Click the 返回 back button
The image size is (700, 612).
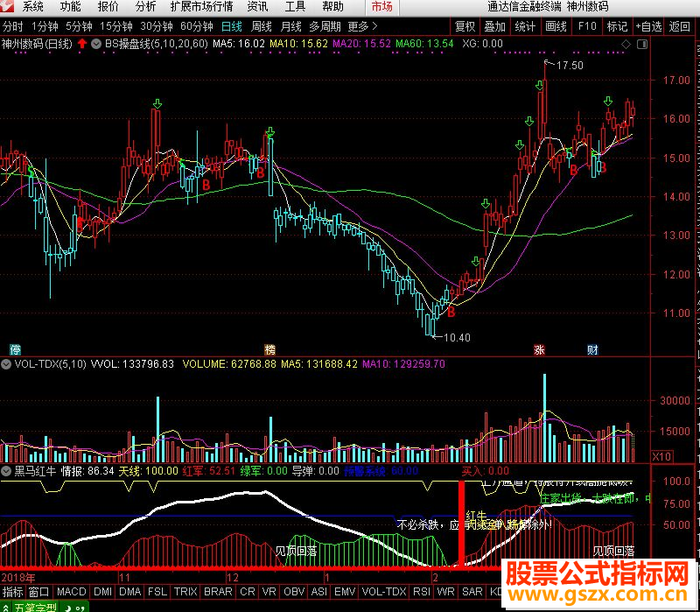(x=680, y=27)
